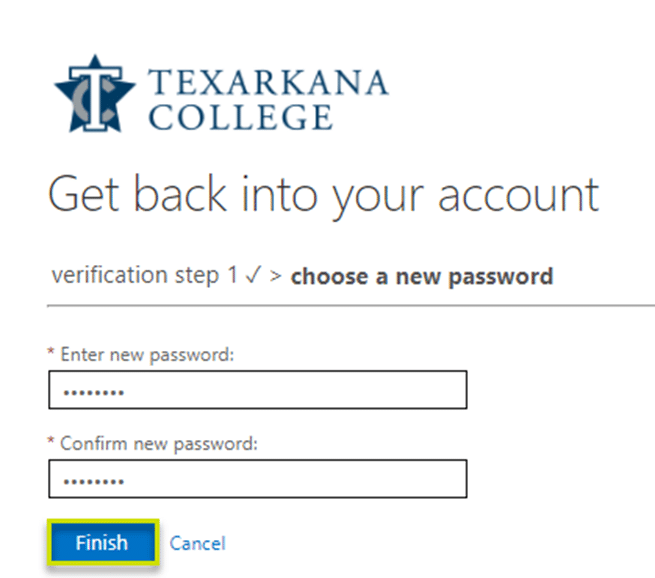Click the masked dots in Confirm new password

pos(94,482)
